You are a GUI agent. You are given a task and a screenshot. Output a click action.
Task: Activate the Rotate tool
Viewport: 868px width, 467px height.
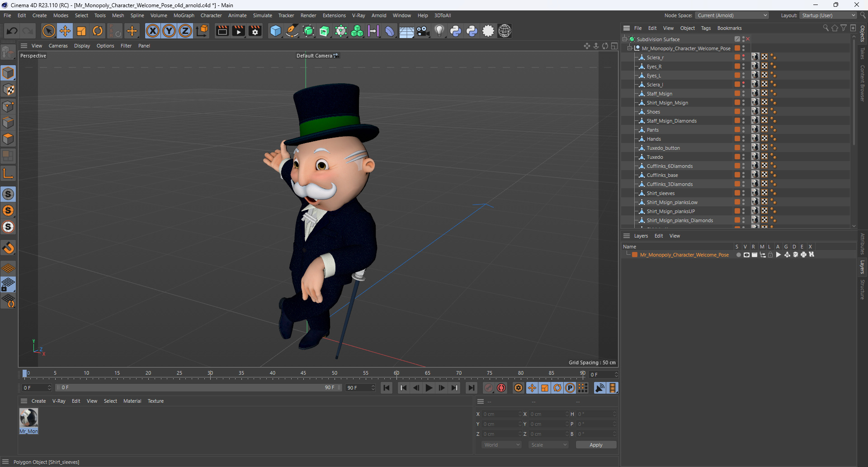98,31
